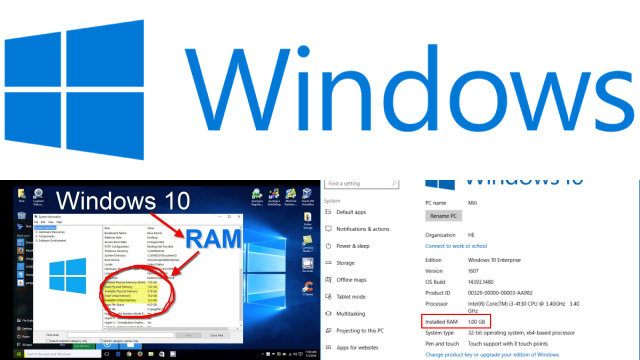
Task: Click Settings in the Start menu
Action: 25,329
